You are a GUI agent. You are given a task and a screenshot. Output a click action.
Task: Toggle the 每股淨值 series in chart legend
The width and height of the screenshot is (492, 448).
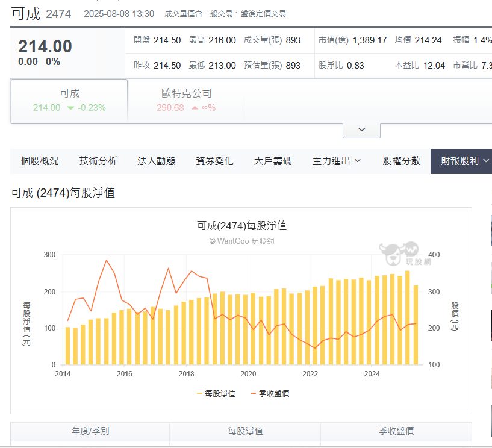point(216,393)
